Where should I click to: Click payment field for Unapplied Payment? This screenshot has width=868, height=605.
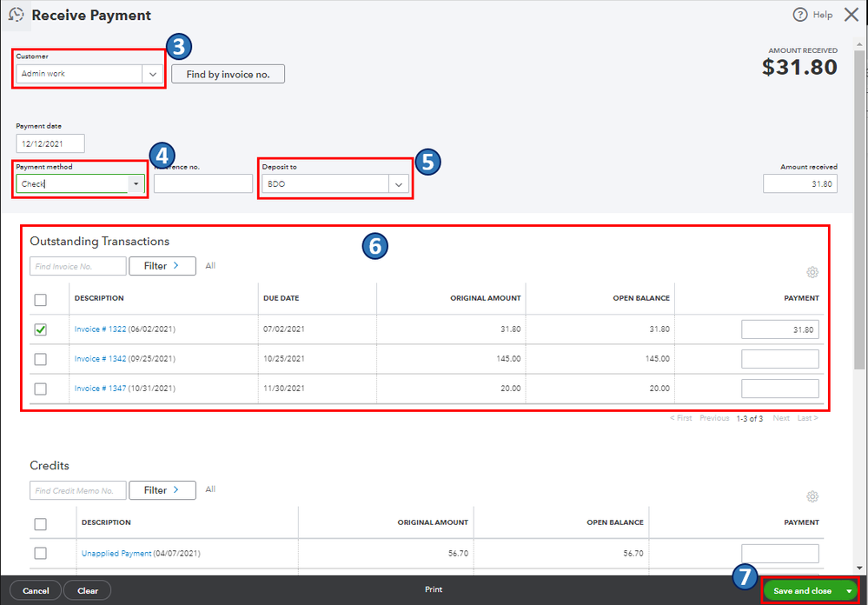(780, 554)
